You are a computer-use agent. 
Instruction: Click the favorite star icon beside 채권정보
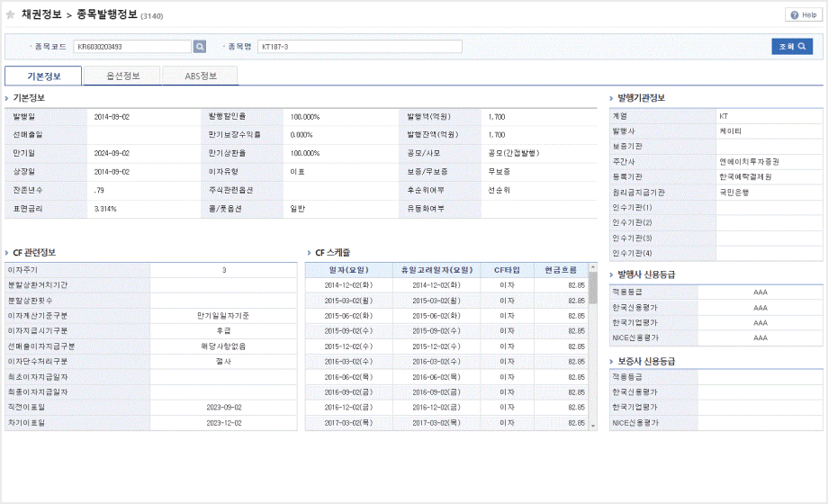coord(10,14)
